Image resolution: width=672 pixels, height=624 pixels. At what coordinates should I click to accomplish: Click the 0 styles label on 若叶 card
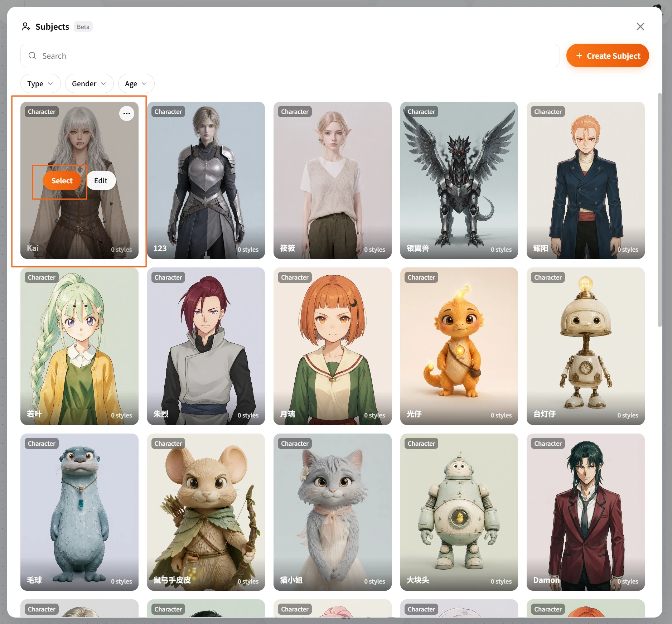[x=121, y=415]
